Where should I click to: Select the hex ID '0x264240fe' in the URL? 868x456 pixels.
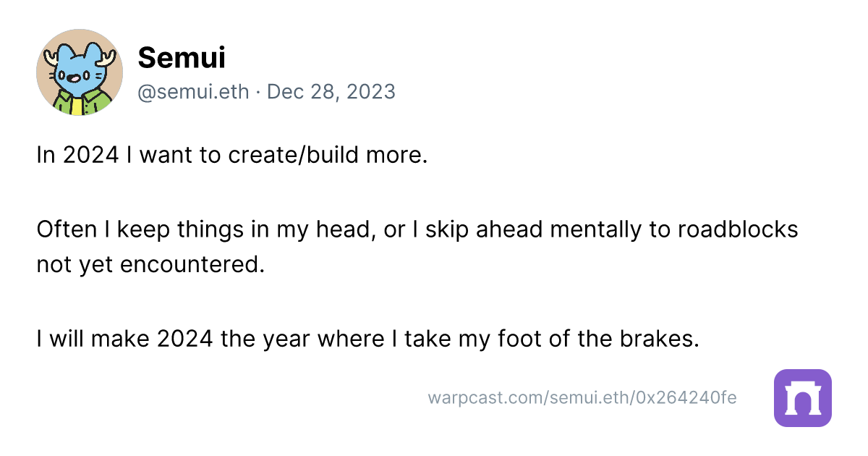[x=686, y=397]
